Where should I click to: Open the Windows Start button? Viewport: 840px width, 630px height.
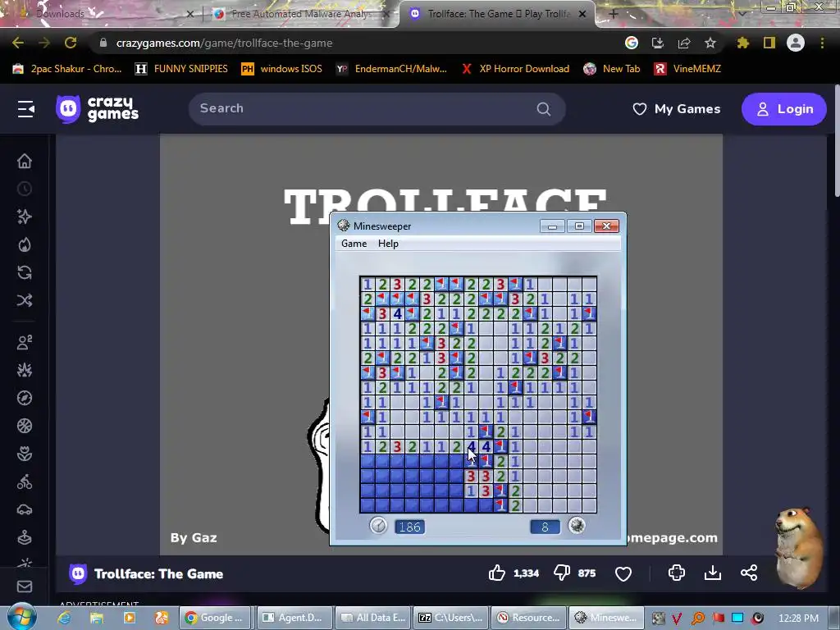[22, 617]
